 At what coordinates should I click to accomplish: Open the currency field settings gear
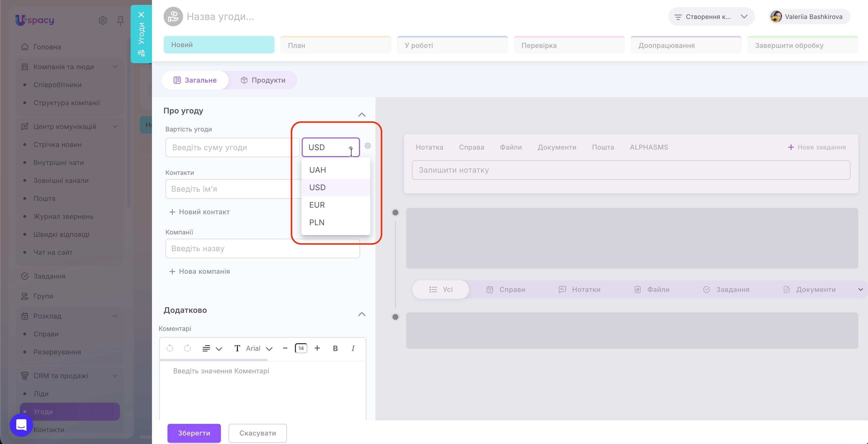[x=368, y=146]
